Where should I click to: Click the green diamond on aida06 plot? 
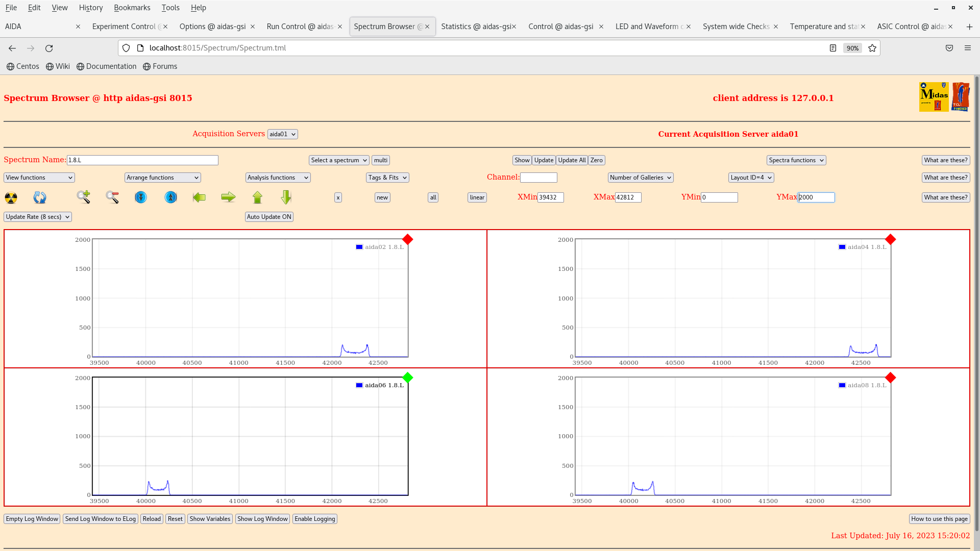coord(407,378)
